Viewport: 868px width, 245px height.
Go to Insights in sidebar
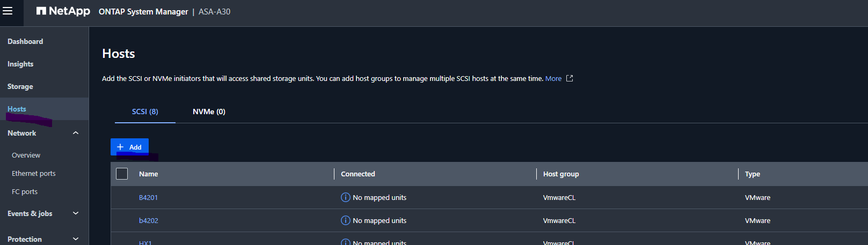[x=20, y=64]
